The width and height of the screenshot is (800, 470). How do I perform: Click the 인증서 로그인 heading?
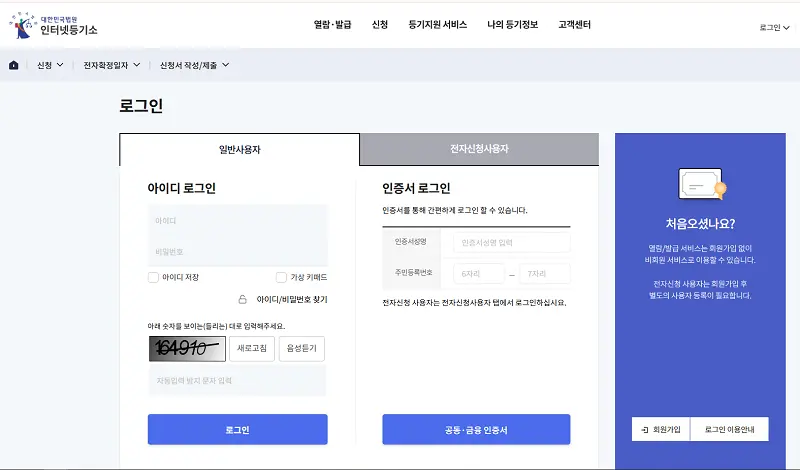[416, 188]
